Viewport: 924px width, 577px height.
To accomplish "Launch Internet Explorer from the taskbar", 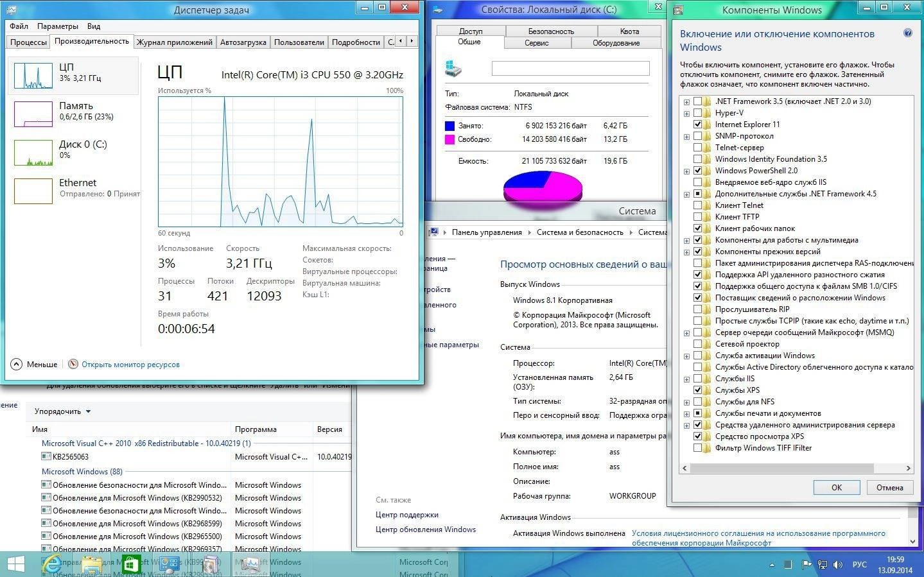I will point(52,564).
